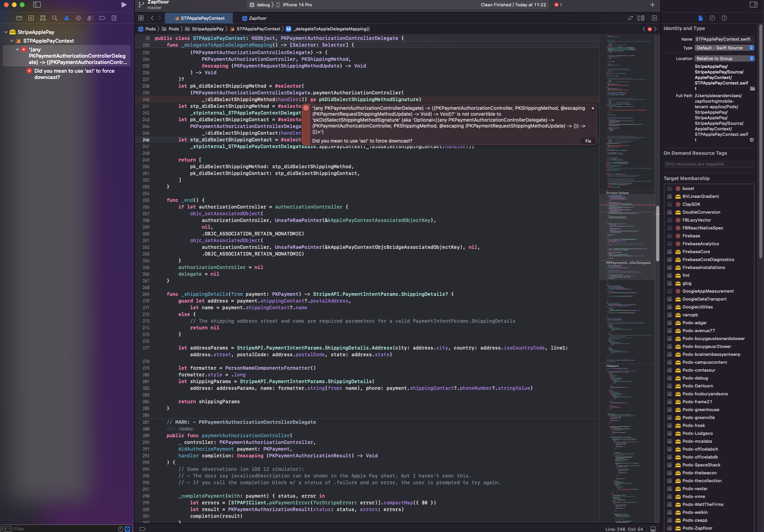The height and width of the screenshot is (532, 764).
Task: Open related items grid menu
Action: (141, 18)
